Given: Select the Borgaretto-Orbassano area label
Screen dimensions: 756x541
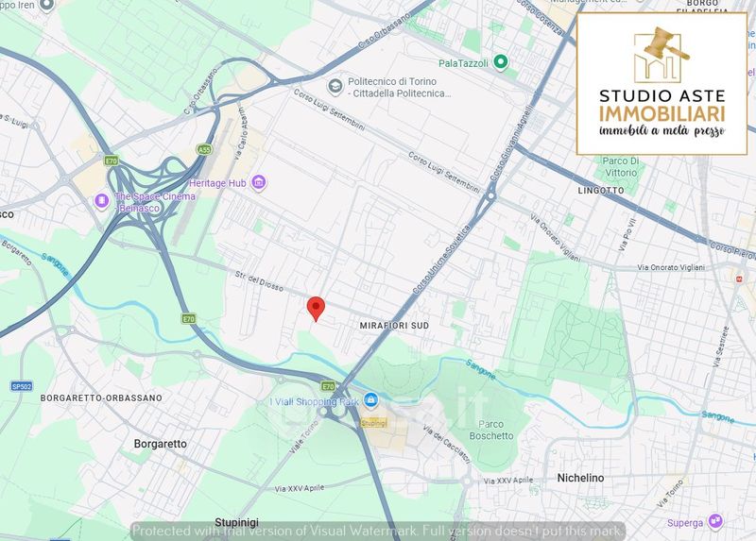Looking at the screenshot, I should (x=101, y=397).
